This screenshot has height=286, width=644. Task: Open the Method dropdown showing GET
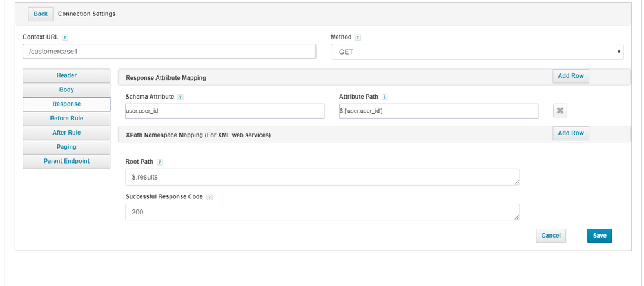coord(476,52)
